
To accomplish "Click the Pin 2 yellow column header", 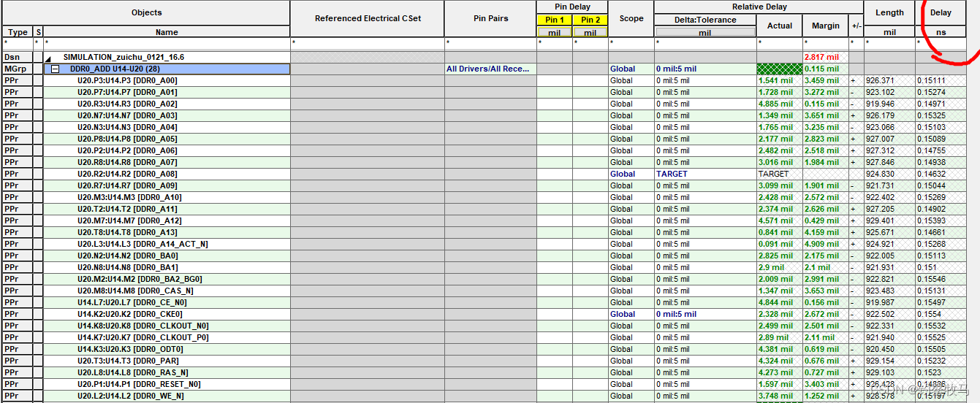I will (590, 20).
